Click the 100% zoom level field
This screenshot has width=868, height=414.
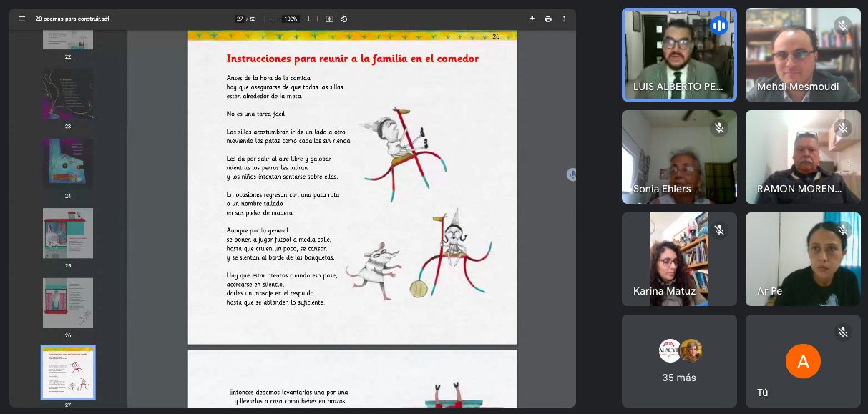pos(291,19)
